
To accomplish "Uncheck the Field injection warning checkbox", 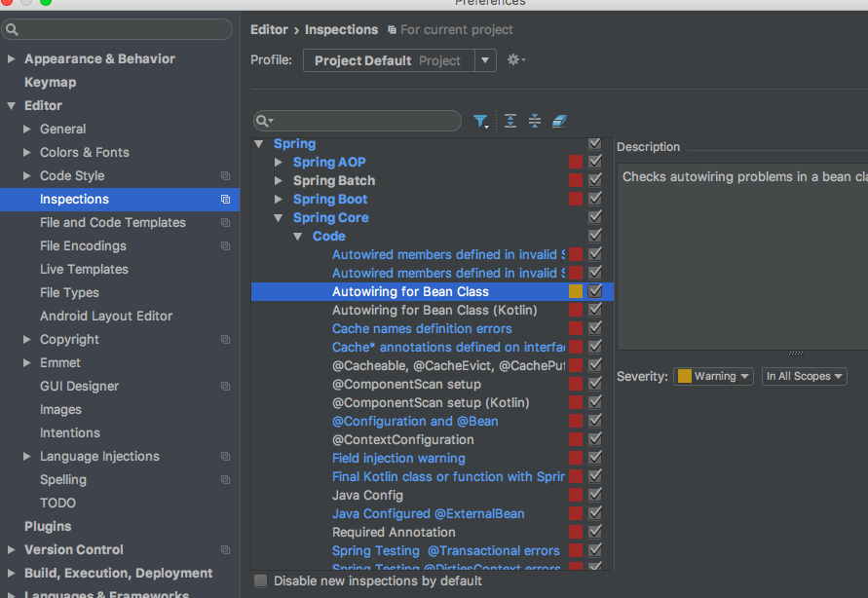I will tap(595, 458).
